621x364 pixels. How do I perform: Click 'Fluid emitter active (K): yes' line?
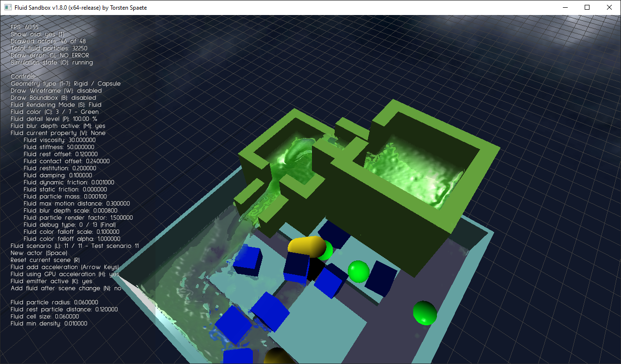pos(51,281)
